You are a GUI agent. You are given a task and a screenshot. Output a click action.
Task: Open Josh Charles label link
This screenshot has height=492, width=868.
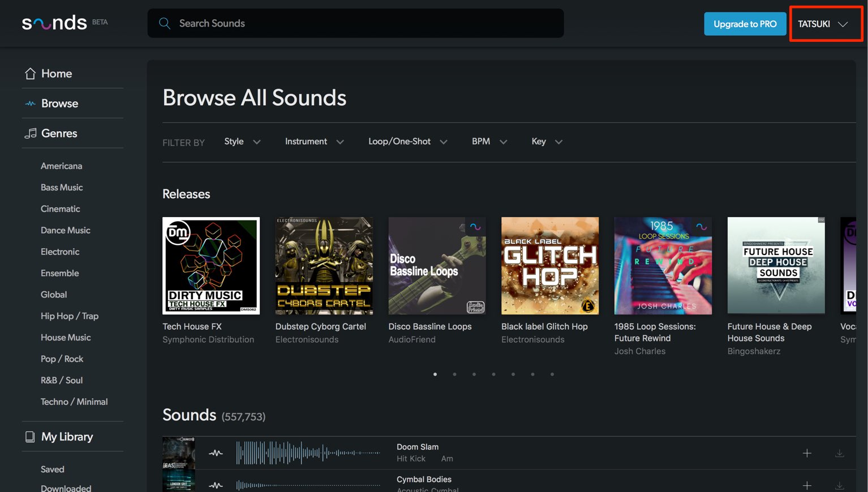640,351
